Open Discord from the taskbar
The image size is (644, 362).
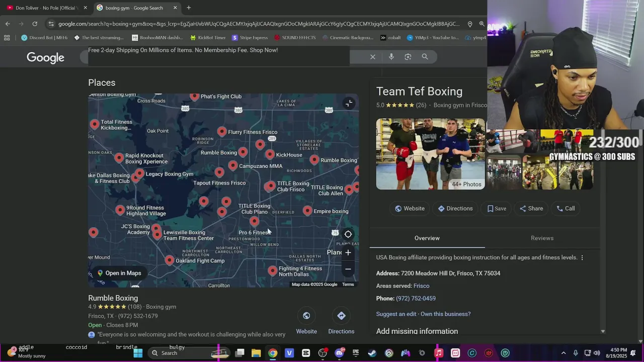[x=339, y=353]
